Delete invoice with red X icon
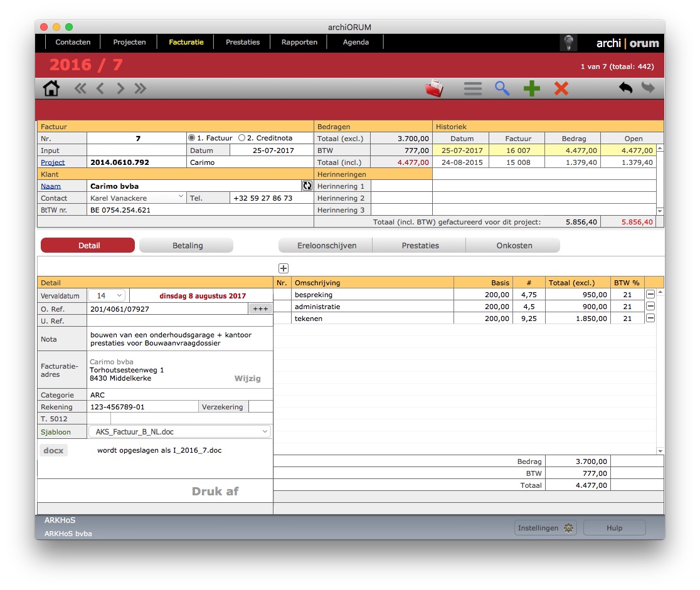 point(561,88)
